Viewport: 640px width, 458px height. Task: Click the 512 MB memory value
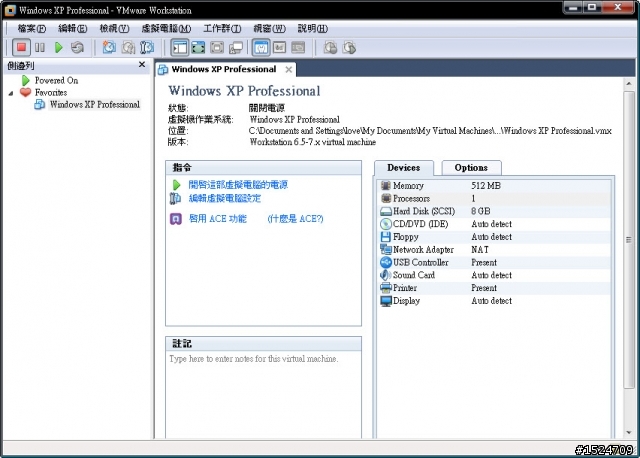[x=486, y=186]
